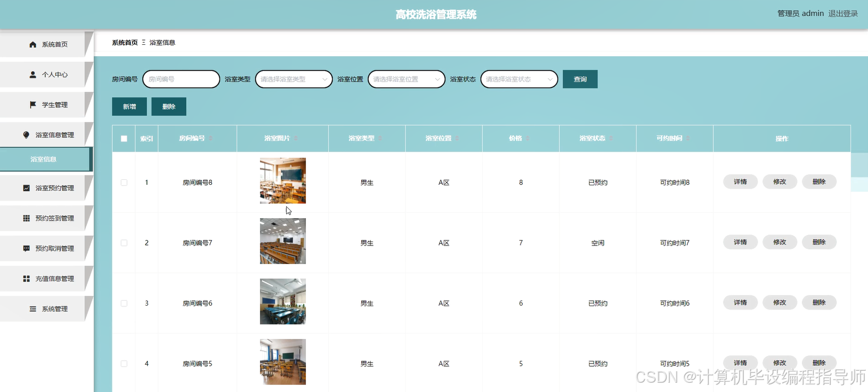Click the chart icon beside 浴室预约管理

(26, 188)
